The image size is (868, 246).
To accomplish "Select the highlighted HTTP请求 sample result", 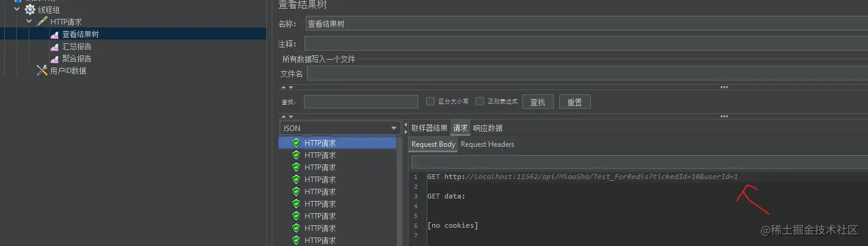I will pyautogui.click(x=337, y=143).
